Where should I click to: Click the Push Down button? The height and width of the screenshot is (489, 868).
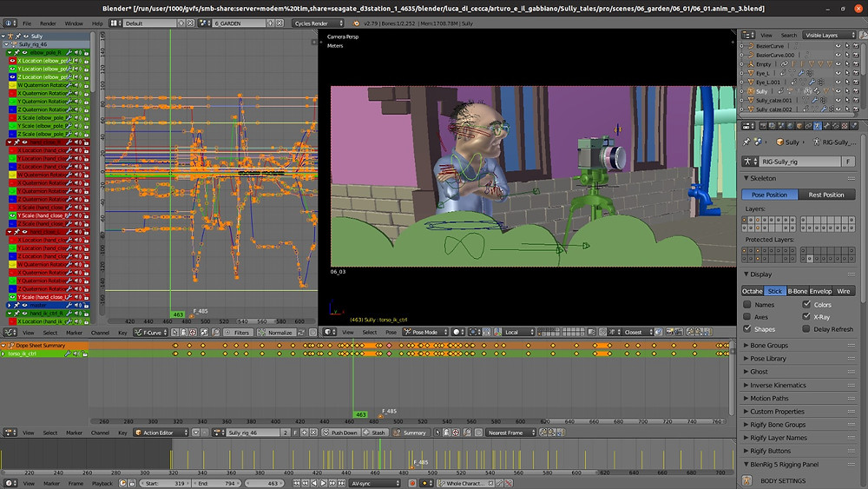(x=340, y=433)
